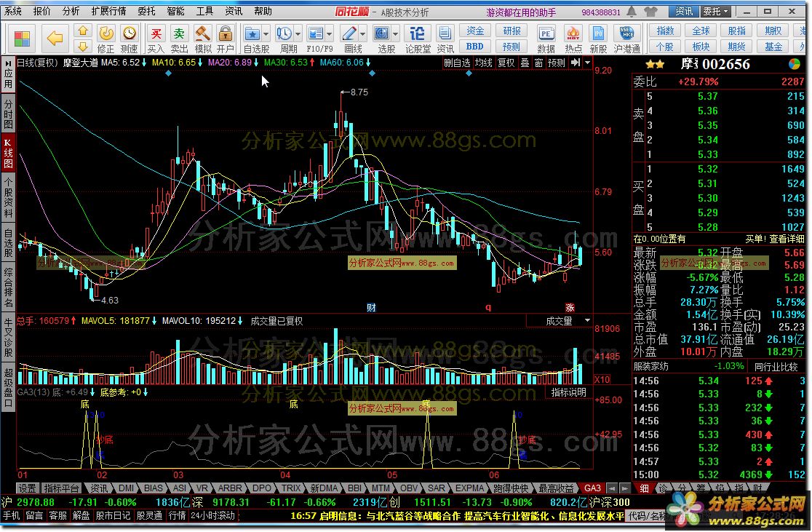812x532 pixels.
Task: Click the colorful home page icon
Action: pos(22,39)
